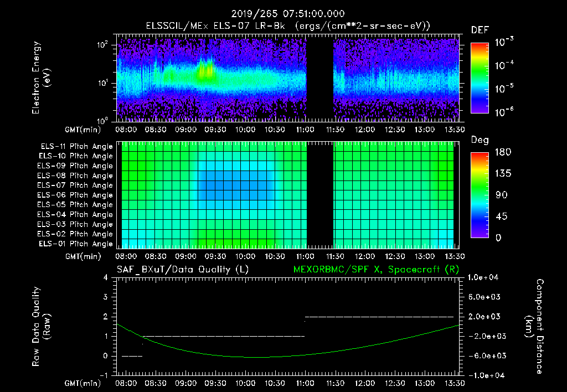This screenshot has width=567, height=392.
Task: Click the 10^0 tick on the energy axis
Action: pos(102,120)
